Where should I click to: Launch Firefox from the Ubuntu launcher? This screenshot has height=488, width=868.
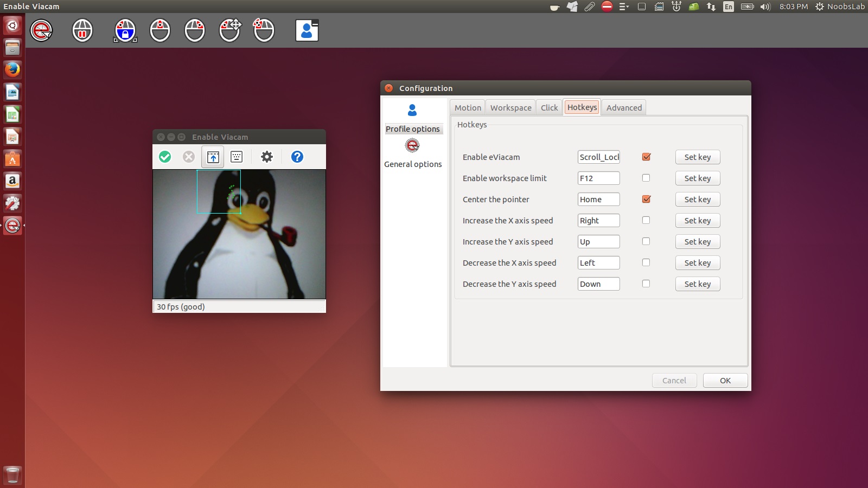click(12, 69)
